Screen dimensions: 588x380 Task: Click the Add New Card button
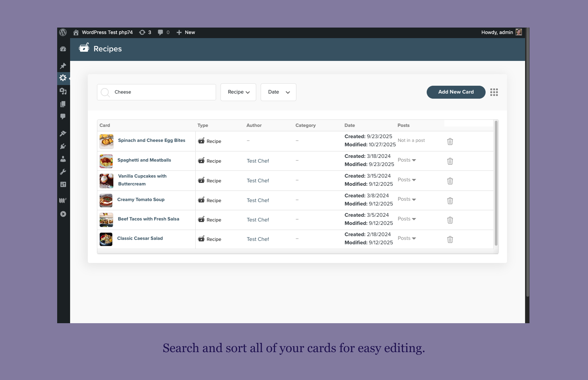[x=456, y=92]
